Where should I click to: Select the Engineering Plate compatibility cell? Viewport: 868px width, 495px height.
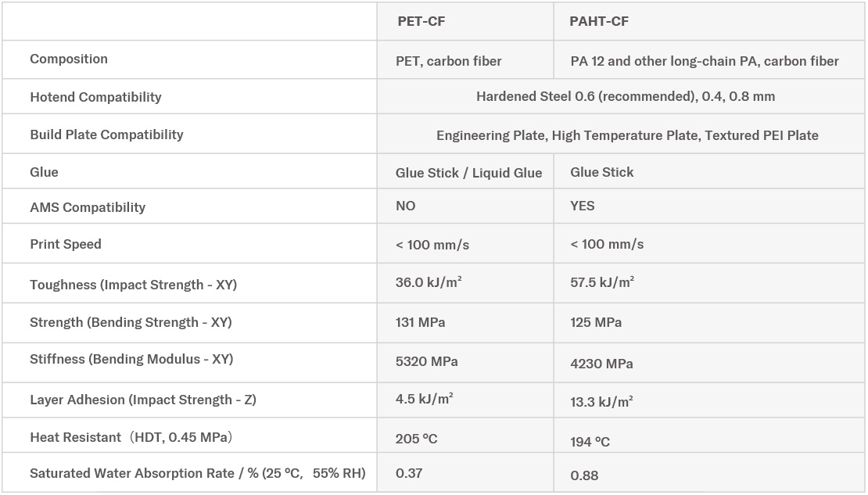pos(627,135)
